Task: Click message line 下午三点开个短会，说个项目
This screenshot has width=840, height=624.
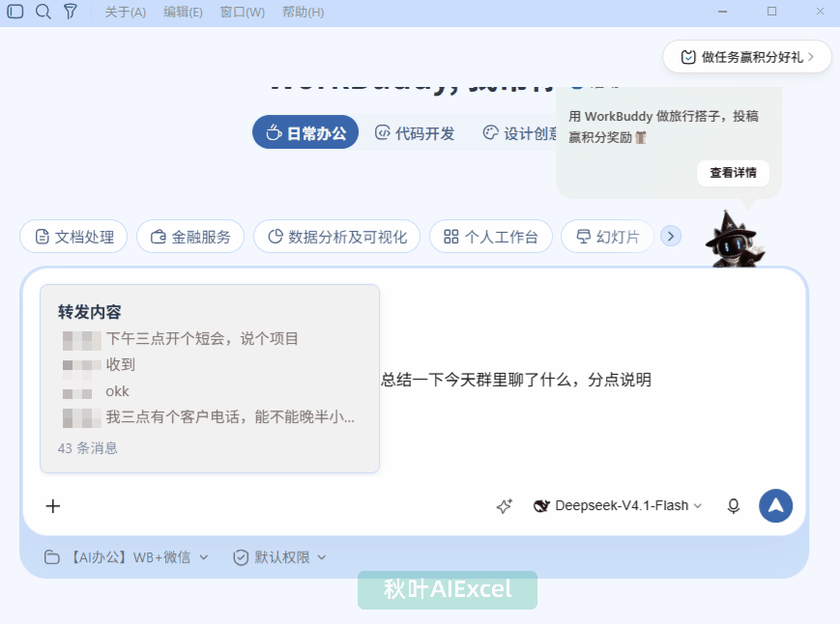Action: point(202,338)
